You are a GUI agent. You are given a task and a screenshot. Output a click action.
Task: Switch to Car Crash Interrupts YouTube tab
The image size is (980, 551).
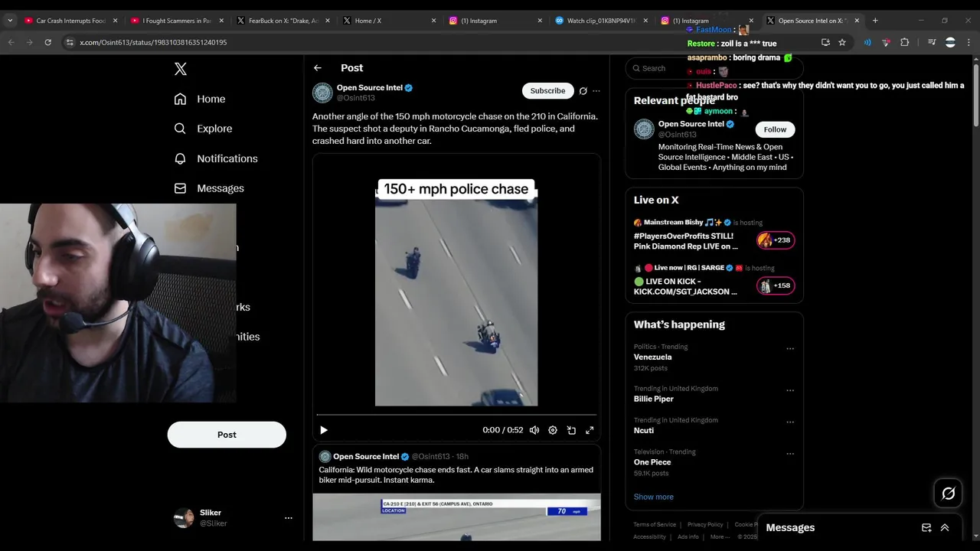point(70,21)
